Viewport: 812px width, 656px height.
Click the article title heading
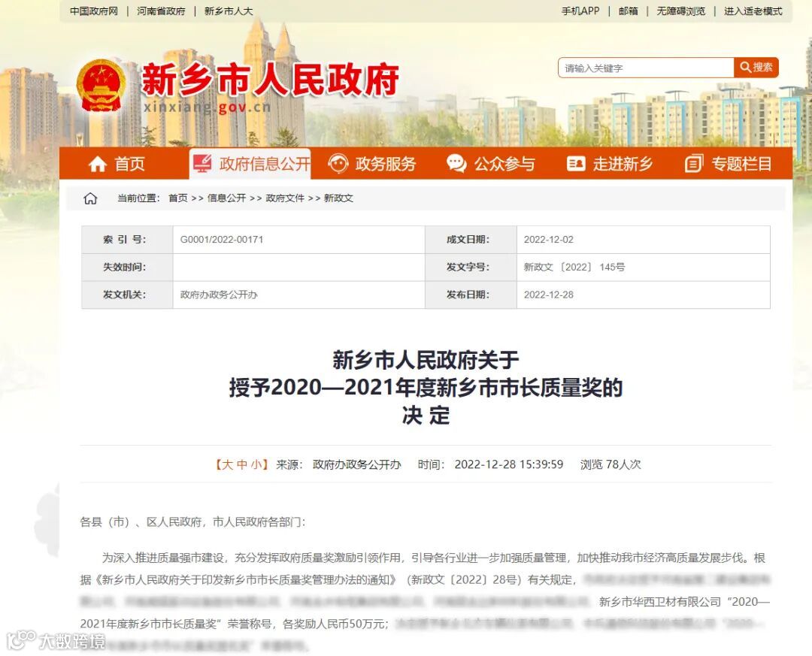[426, 387]
